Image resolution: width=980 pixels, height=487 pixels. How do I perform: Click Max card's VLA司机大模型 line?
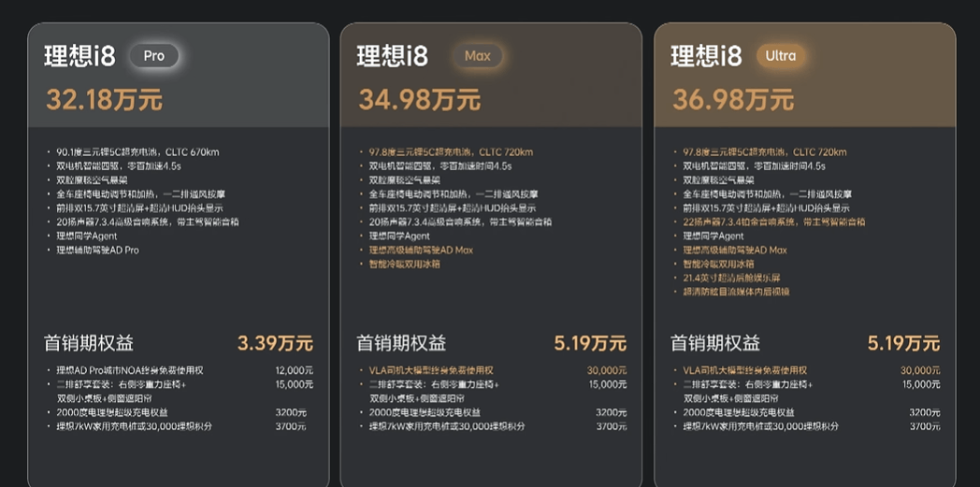[x=431, y=370]
